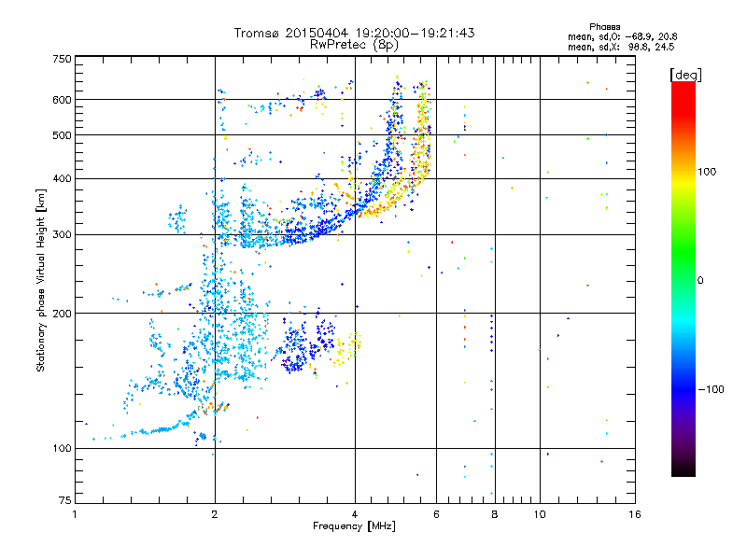Click the y-axis '400' tick label

[62, 179]
